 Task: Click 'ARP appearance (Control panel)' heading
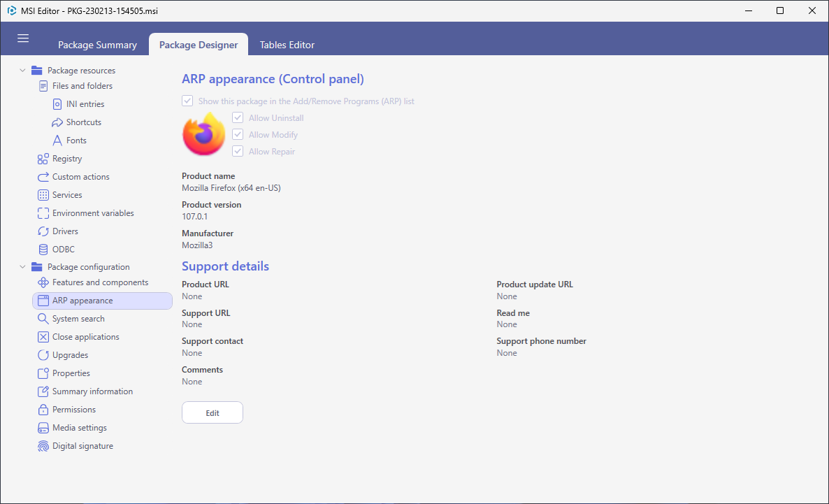point(273,79)
